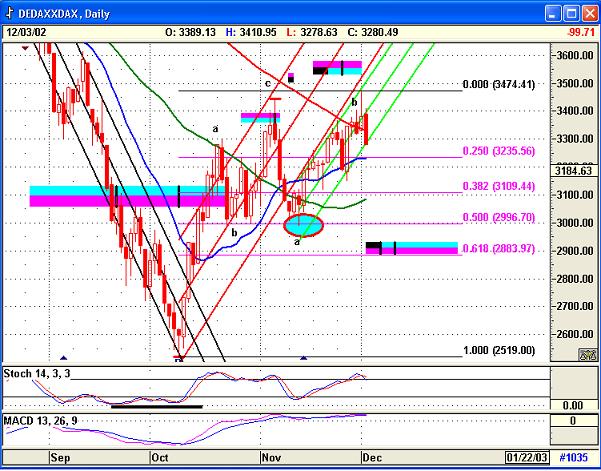Click the 0.618 (2883.97) Fibonacci label

[499, 249]
